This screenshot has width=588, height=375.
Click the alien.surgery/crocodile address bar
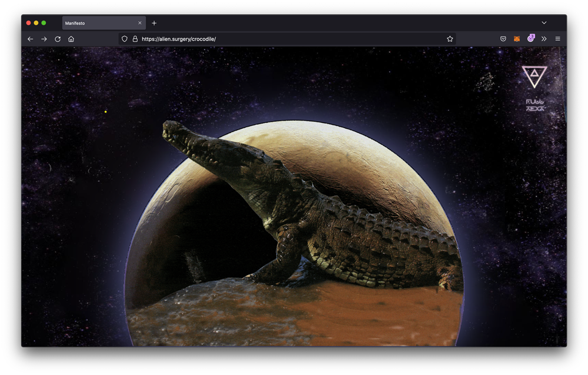(x=287, y=39)
